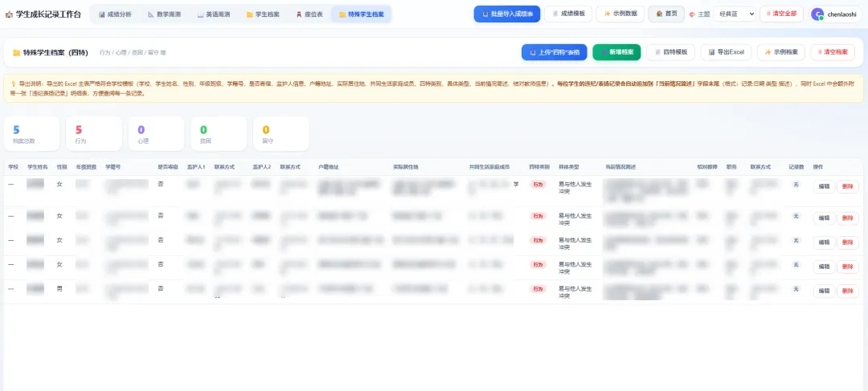Open the 英语周测 tab
868x391 pixels.
pyautogui.click(x=213, y=14)
